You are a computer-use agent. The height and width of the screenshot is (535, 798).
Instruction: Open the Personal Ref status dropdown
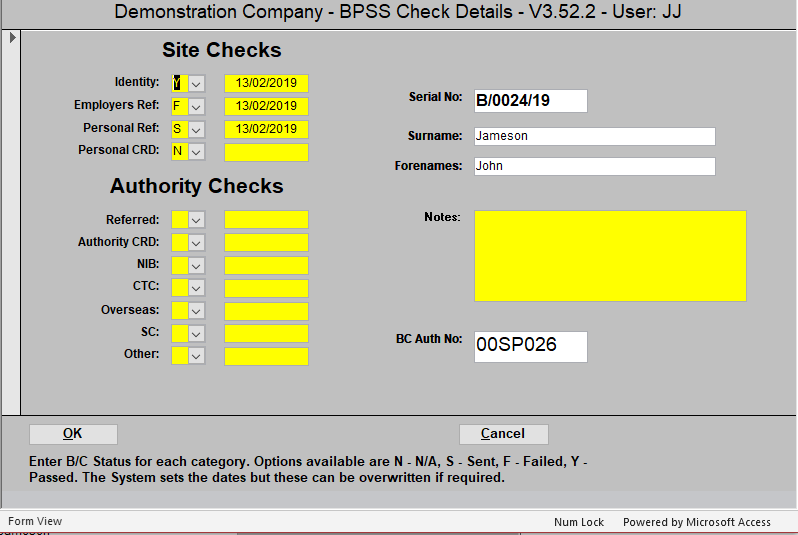[x=197, y=129]
